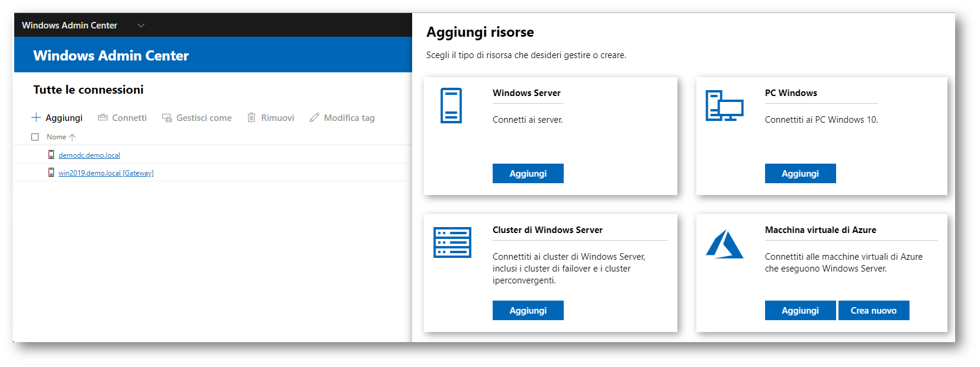Click the Gestisci come icon
Viewport: 980px width, 367px height.
167,117
